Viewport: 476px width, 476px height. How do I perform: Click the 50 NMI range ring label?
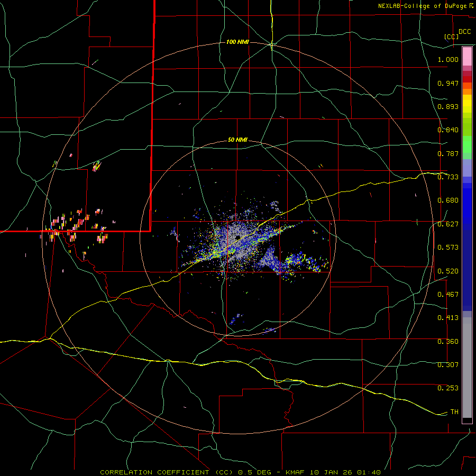[237, 140]
